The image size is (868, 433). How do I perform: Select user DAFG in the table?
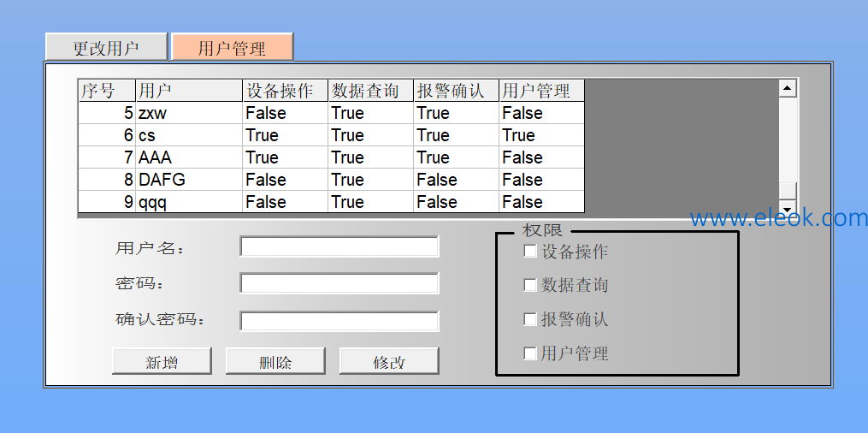pyautogui.click(x=189, y=180)
